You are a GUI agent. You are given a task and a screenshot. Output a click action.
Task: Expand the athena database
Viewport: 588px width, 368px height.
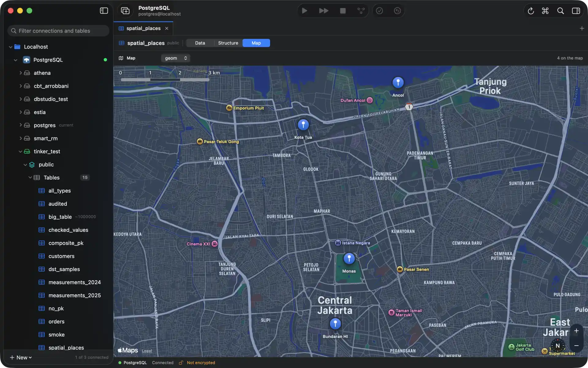point(21,73)
